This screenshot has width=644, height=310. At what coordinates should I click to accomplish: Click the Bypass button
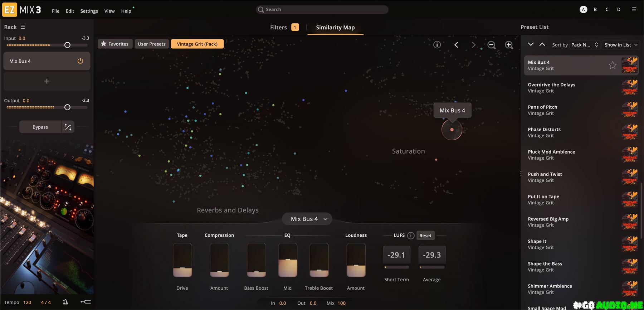[40, 127]
